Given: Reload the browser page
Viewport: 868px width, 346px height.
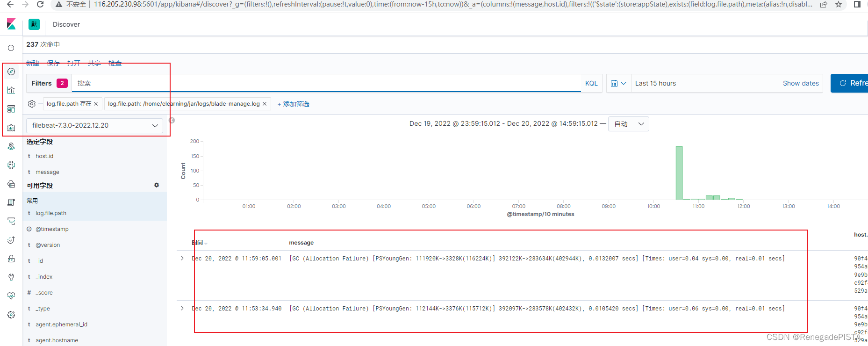Looking at the screenshot, I should coord(40,4).
